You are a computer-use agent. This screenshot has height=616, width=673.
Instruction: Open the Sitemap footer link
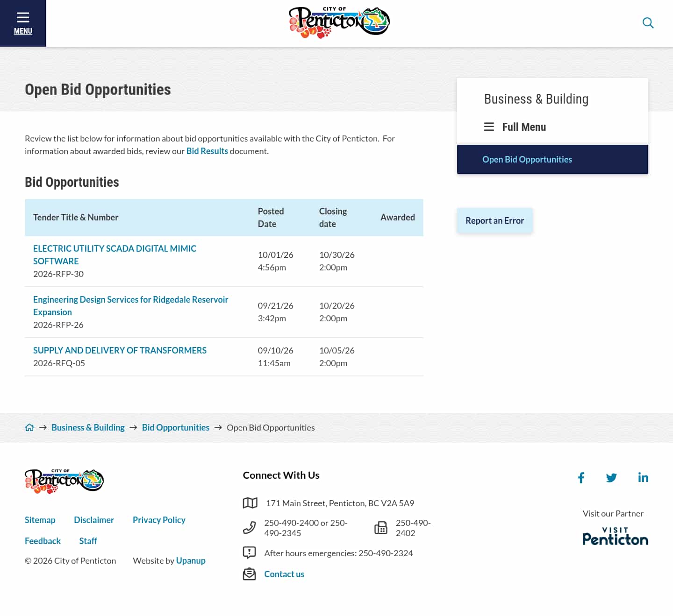40,520
